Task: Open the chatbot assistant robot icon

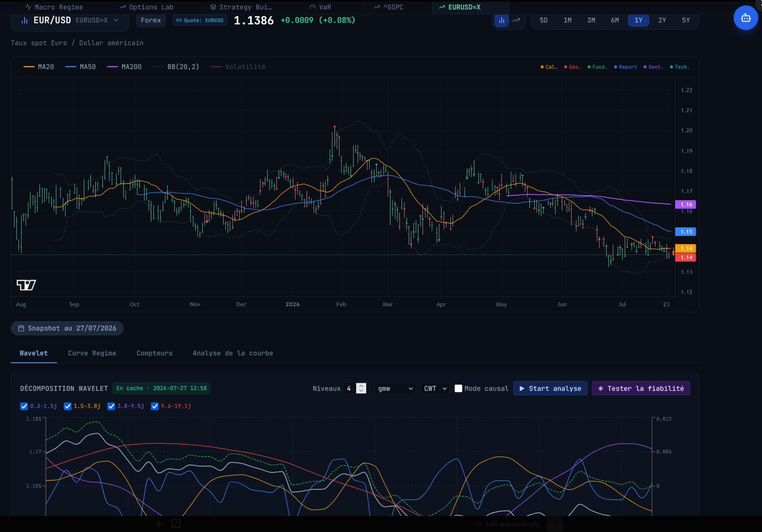Action: click(x=746, y=18)
